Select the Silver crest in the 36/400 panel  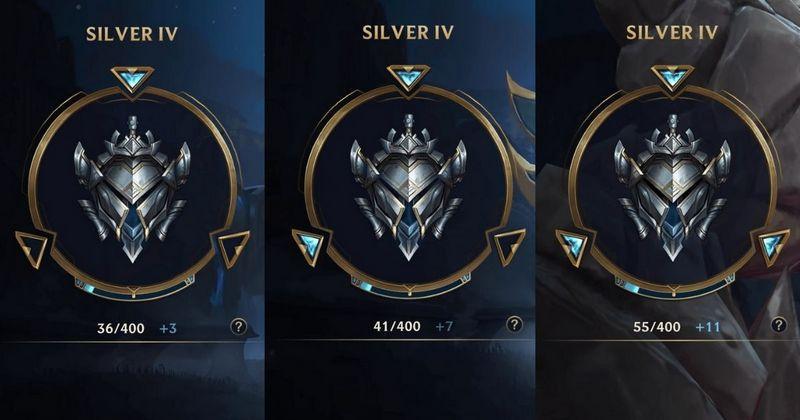tap(133, 189)
